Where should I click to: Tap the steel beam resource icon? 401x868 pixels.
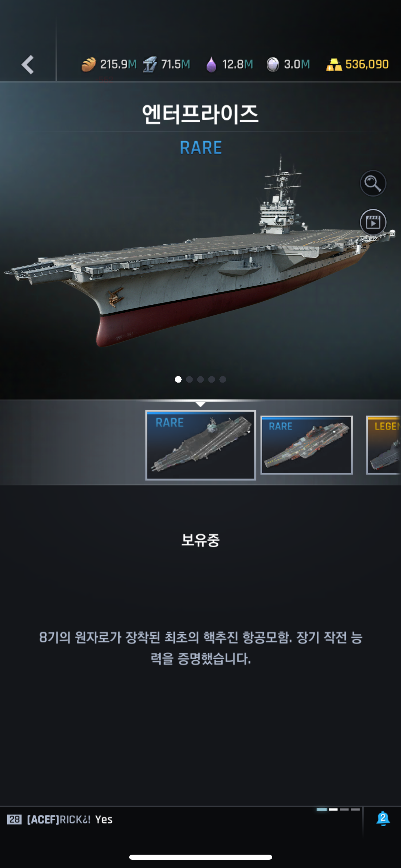(150, 64)
